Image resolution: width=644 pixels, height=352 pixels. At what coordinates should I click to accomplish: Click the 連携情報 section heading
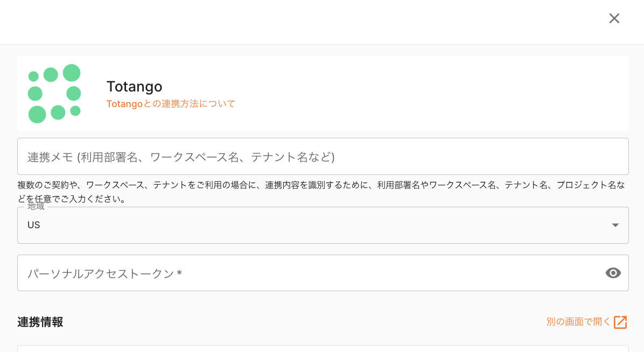coord(40,322)
